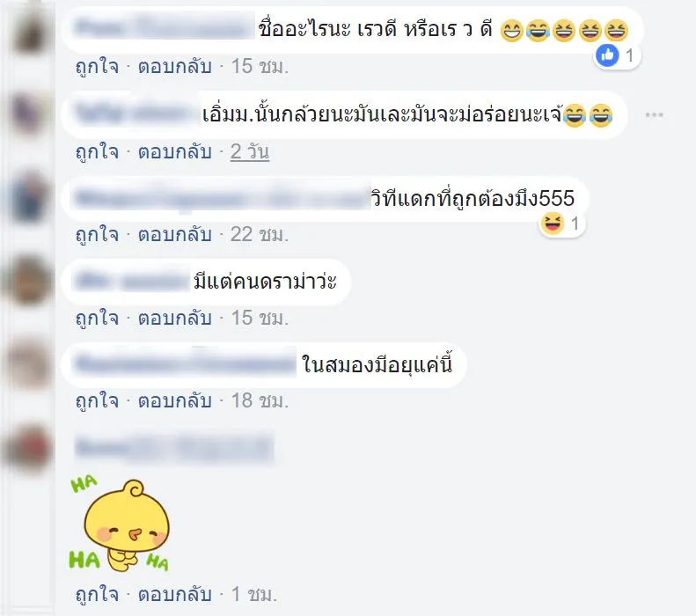The image size is (696, 616).
Task: Like the comment posted 18 ชม. ago
Action: 97,400
